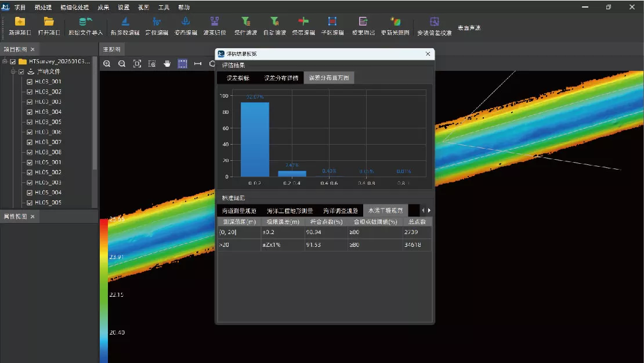Screen dimensions: 644x363
Task: Toggle the HL05_003 checkbox
Action: (30, 182)
